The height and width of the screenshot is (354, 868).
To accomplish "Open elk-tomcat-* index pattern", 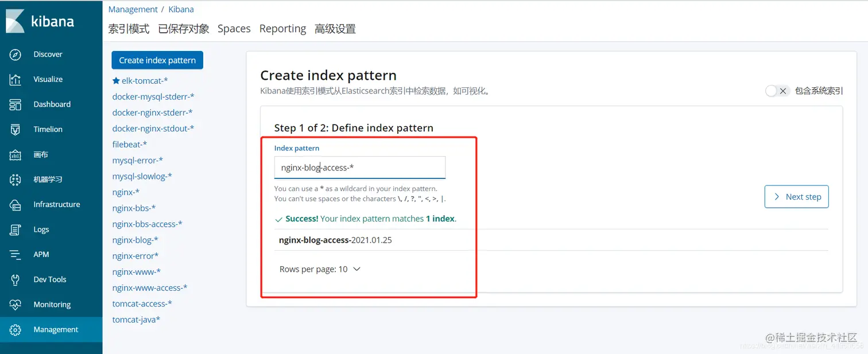I will (x=145, y=81).
